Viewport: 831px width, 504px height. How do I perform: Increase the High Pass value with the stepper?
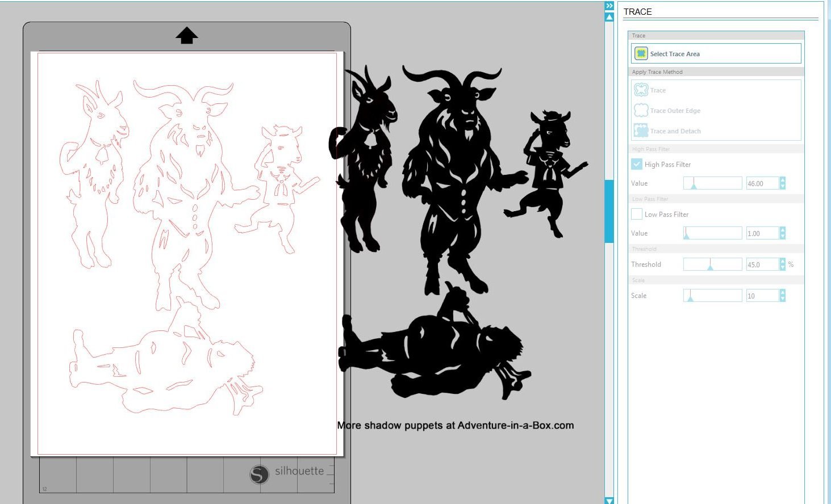pos(783,180)
